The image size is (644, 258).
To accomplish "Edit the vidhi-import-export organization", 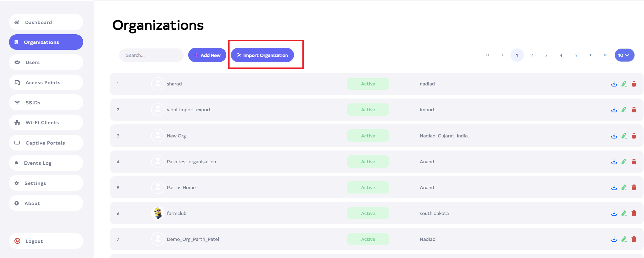I will point(624,110).
